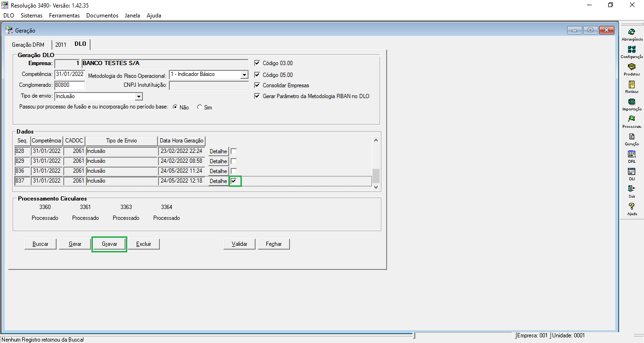Open the Documentos menu
Image resolution: width=644 pixels, height=343 pixels.
[x=102, y=16]
